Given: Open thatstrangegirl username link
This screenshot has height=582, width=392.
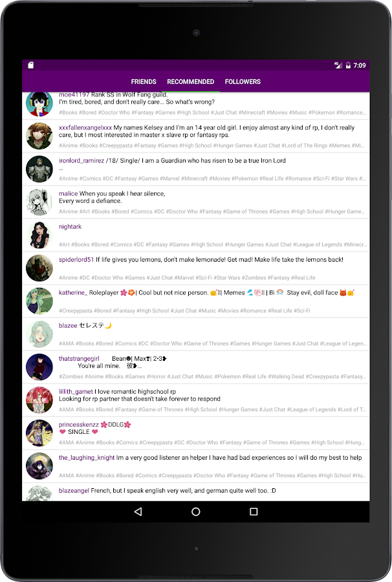Looking at the screenshot, I should pyautogui.click(x=79, y=358).
